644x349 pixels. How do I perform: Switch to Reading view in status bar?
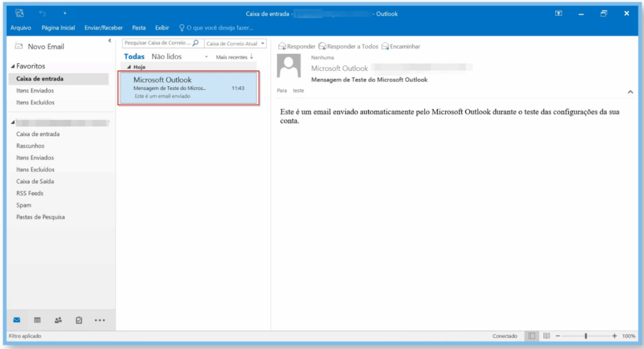[547, 336]
